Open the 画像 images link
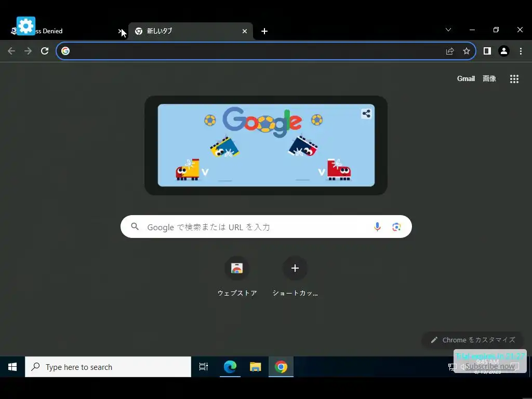This screenshot has width=532, height=399. pyautogui.click(x=489, y=79)
